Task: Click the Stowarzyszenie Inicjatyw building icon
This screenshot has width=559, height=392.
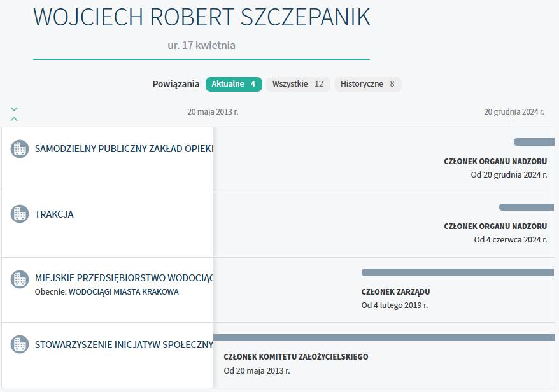Action: click(20, 344)
